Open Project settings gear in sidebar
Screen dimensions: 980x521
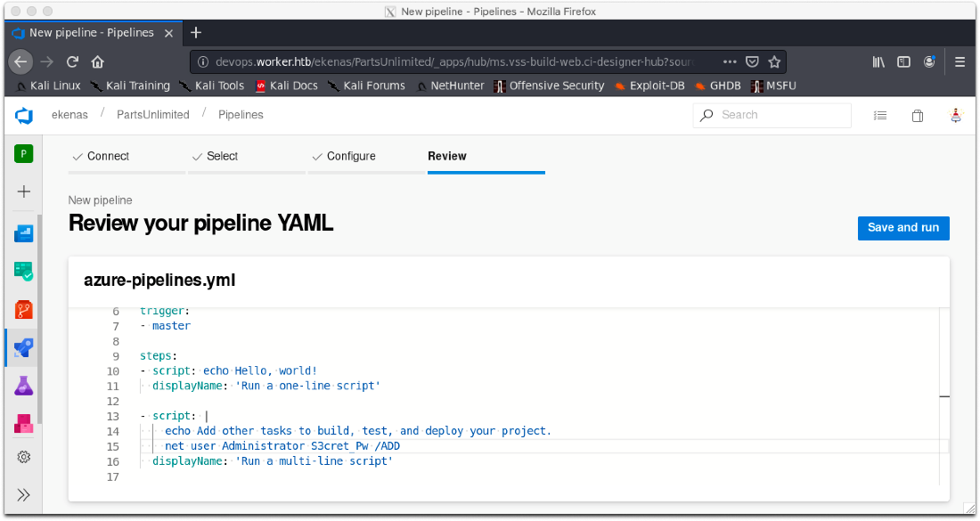point(24,457)
